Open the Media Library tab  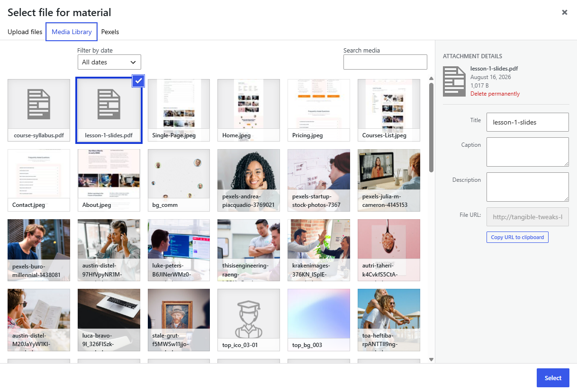tap(72, 32)
